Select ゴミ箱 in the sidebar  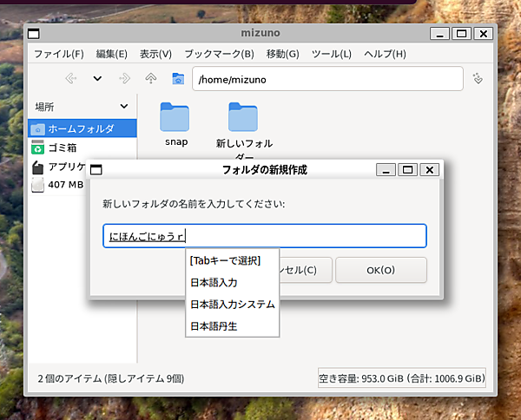pyautogui.click(x=61, y=148)
